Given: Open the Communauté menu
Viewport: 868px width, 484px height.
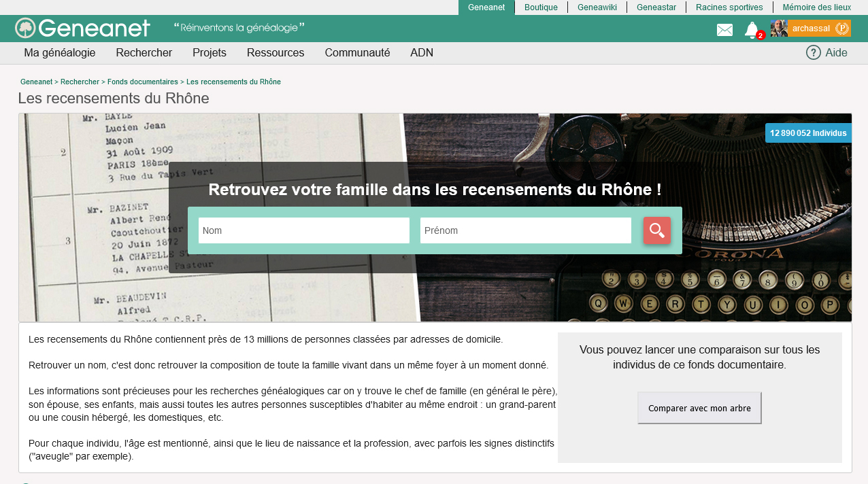Looking at the screenshot, I should coord(357,53).
